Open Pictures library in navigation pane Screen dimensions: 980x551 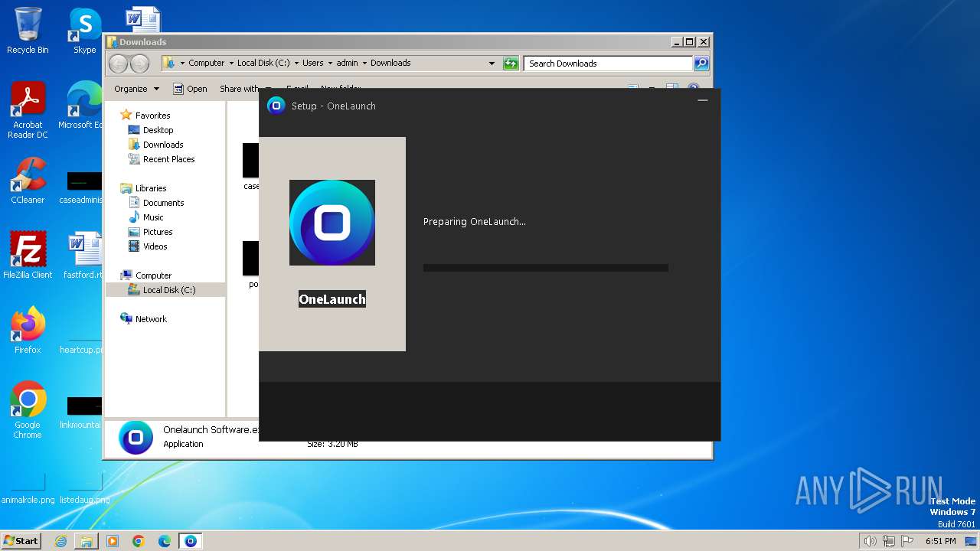(158, 232)
